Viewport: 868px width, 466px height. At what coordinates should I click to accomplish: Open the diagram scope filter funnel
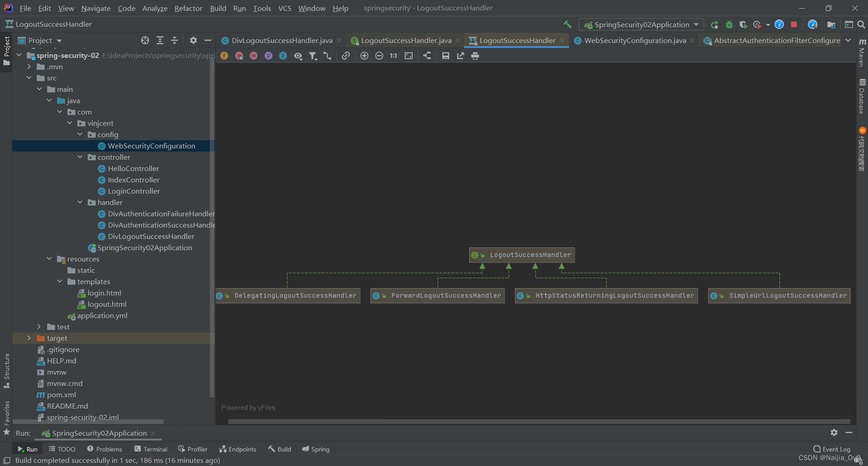pos(313,56)
